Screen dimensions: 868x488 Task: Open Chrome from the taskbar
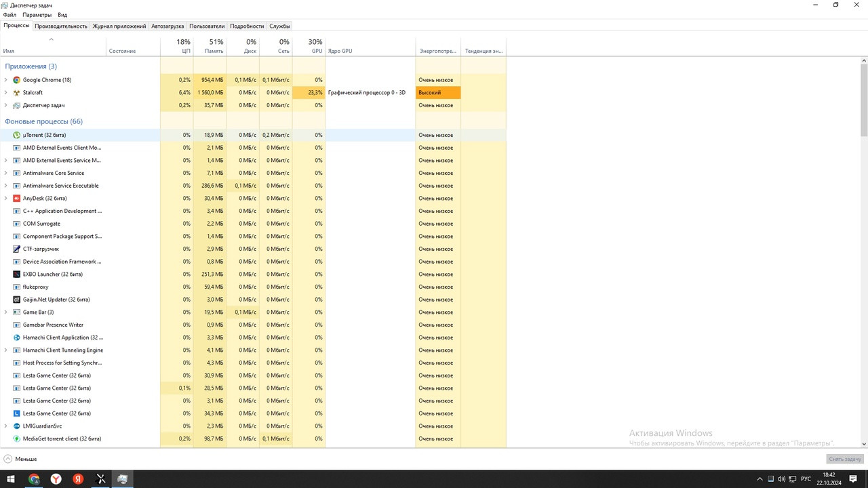tap(34, 479)
